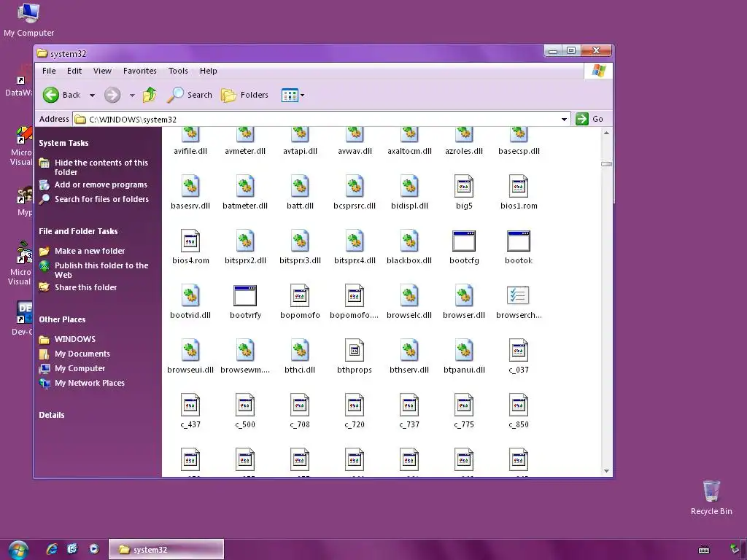Select the c_037 file icon

point(519,351)
